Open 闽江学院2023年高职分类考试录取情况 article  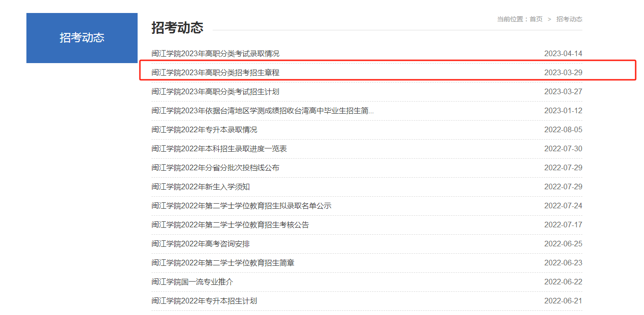(215, 54)
